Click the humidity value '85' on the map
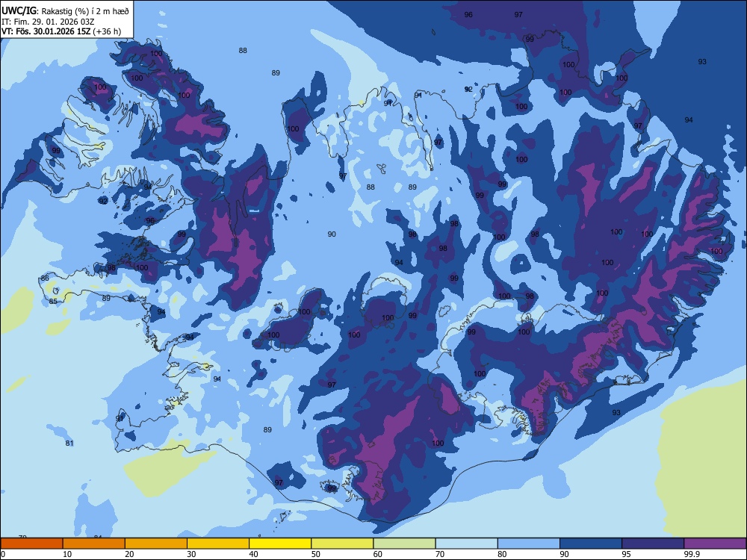The width and height of the screenshot is (747, 560). [53, 301]
